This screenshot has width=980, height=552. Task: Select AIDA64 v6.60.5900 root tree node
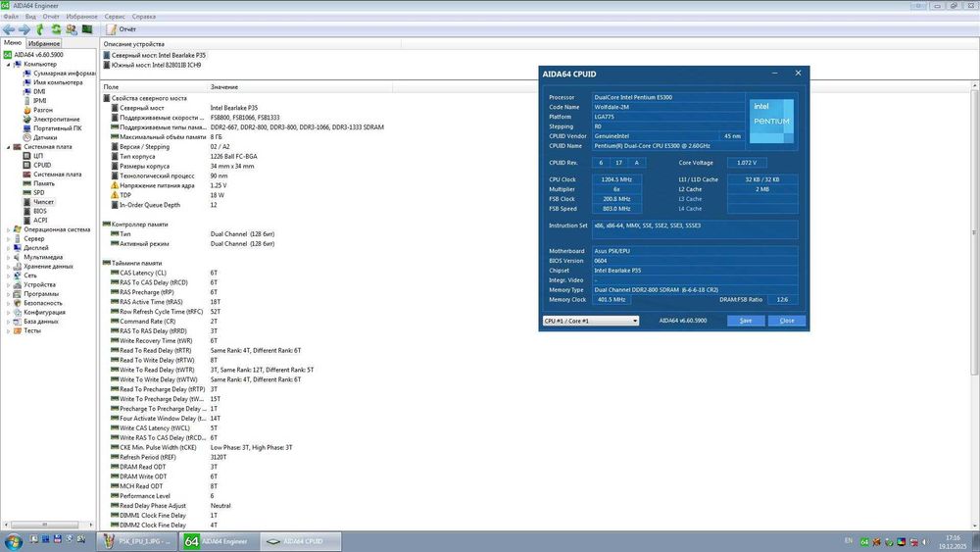pyautogui.click(x=33, y=55)
